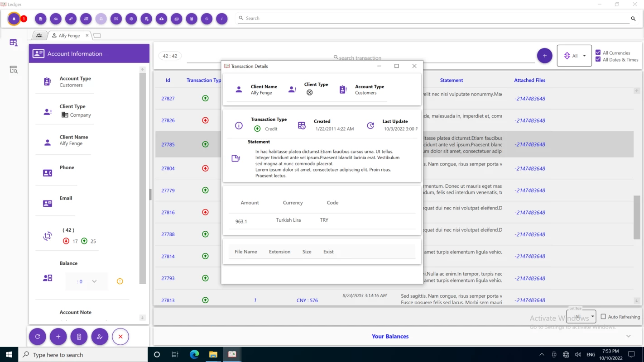This screenshot has height=362, width=644.
Task: Switch to the Alfy Fenge tab
Action: pyautogui.click(x=69, y=35)
